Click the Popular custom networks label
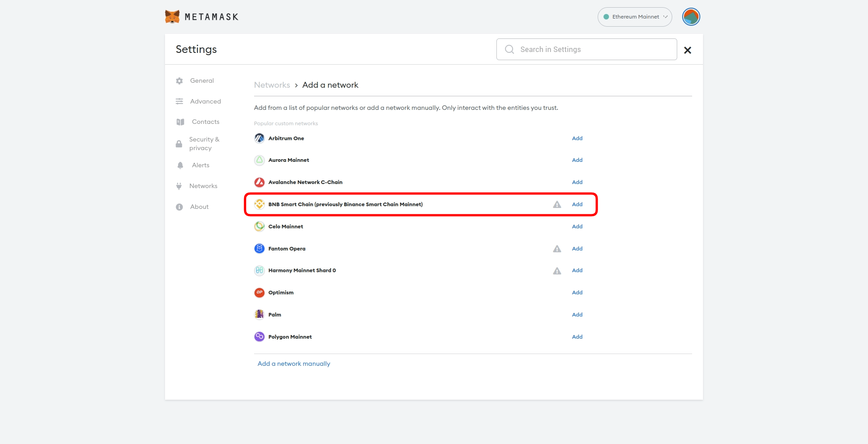The width and height of the screenshot is (868, 444). coord(286,123)
